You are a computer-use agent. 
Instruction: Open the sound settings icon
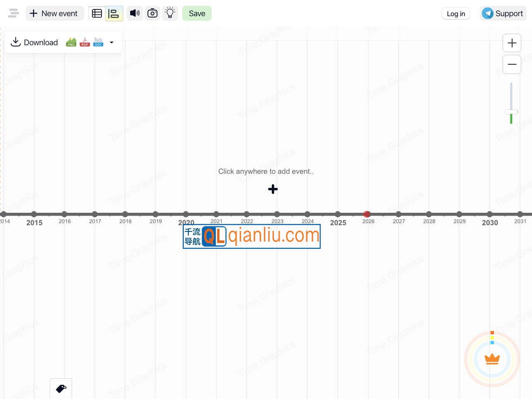(x=135, y=13)
